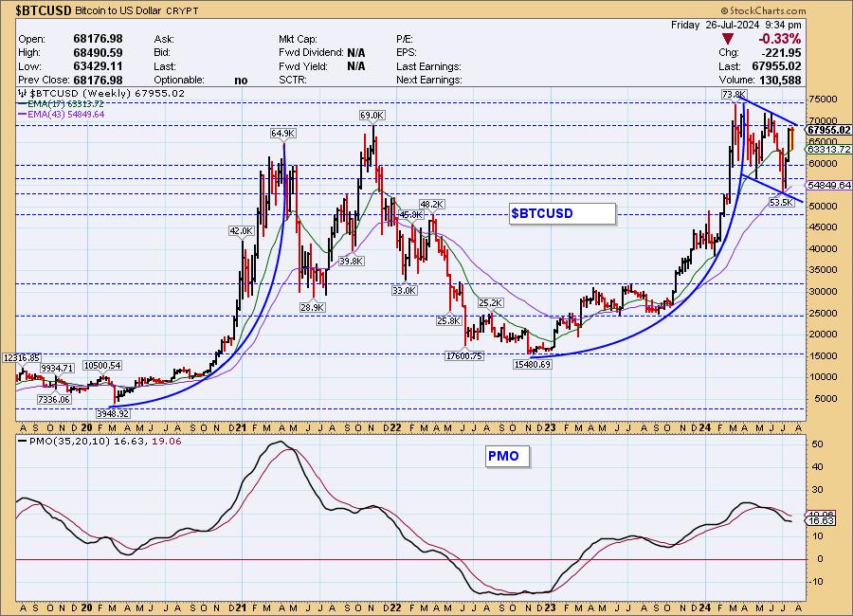The height and width of the screenshot is (616, 853).
Task: Click the blue 'PMO' annotation box
Action: pos(507,456)
